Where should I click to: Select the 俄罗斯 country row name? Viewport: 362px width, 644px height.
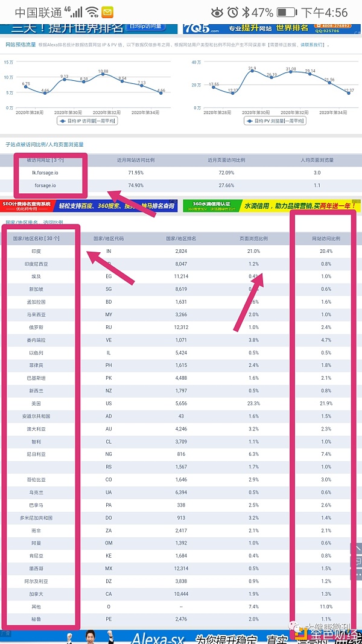[x=36, y=327]
